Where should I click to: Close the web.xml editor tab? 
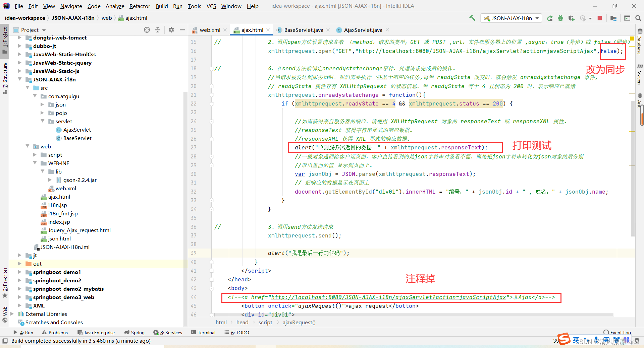(x=225, y=30)
